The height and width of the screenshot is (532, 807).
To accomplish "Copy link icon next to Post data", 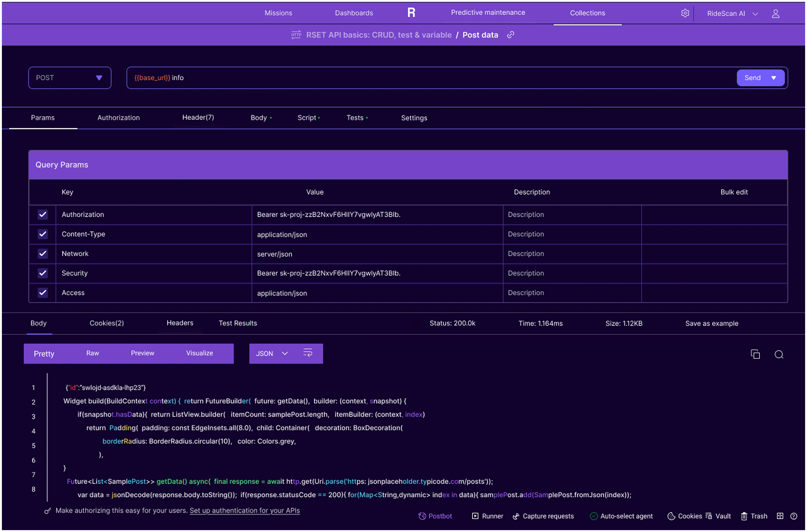I will coord(511,35).
